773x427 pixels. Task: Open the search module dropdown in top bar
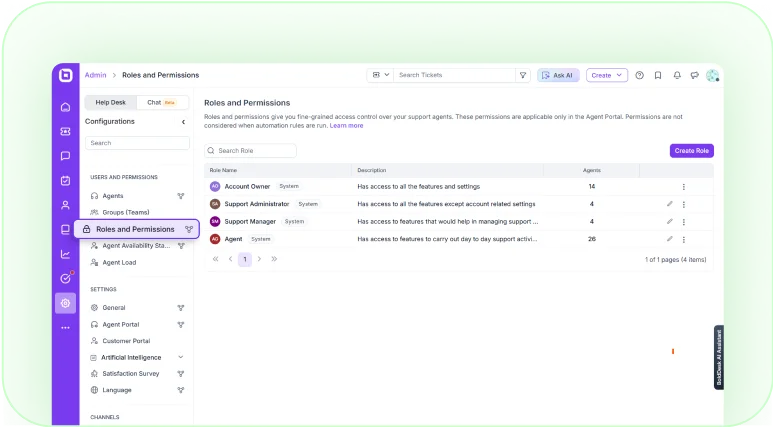[380, 75]
